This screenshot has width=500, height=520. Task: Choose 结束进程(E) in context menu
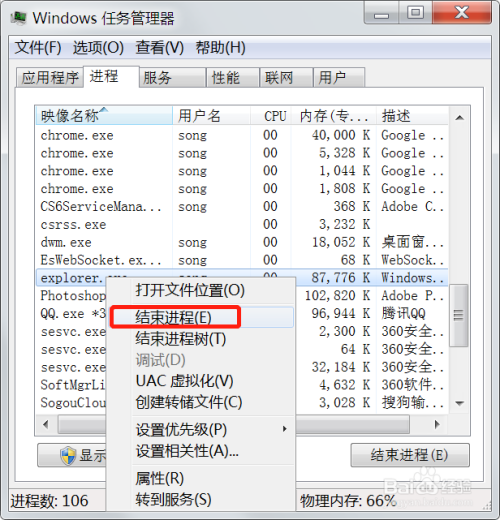[x=201, y=317]
